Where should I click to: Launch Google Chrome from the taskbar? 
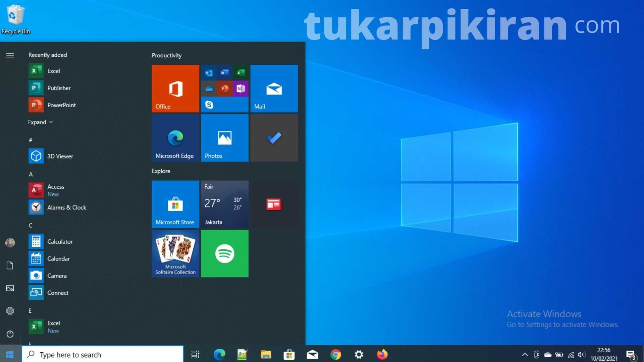(x=335, y=354)
